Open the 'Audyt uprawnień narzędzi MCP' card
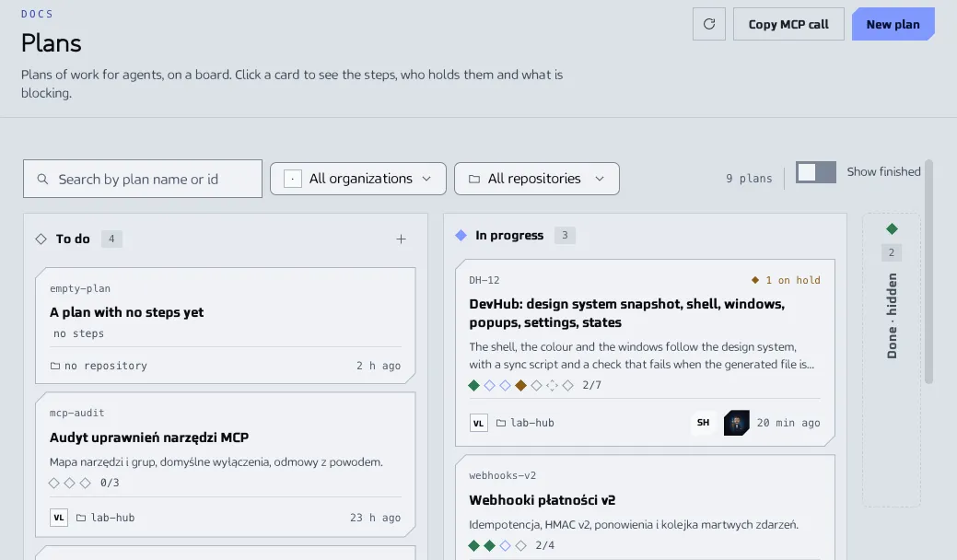This screenshot has height=560, width=957. [x=226, y=464]
